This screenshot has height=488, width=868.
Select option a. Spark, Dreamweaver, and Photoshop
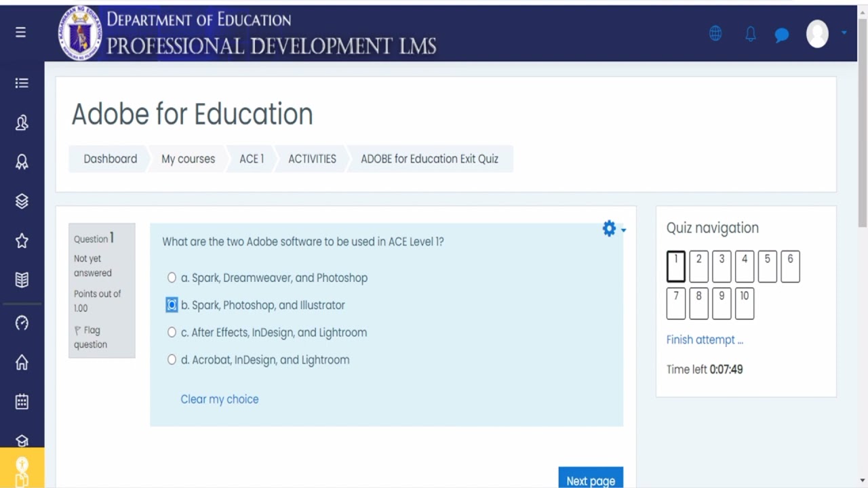pyautogui.click(x=172, y=278)
